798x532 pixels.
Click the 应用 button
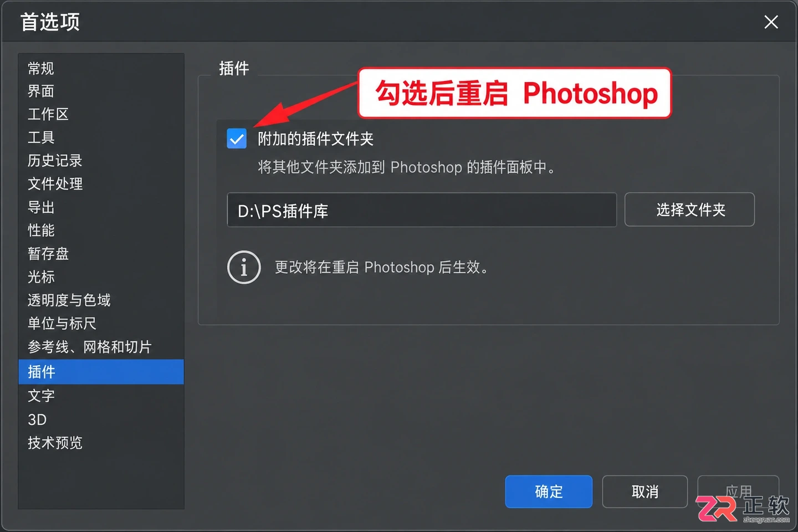738,492
